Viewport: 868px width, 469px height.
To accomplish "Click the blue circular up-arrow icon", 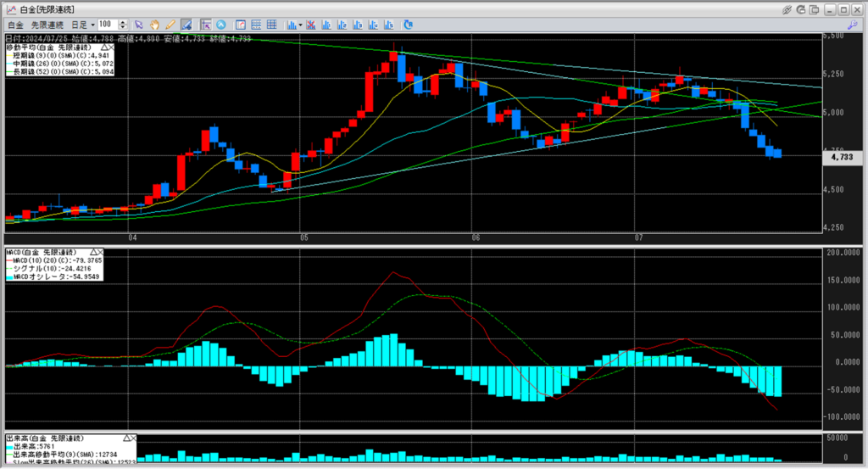I will pyautogui.click(x=221, y=25).
